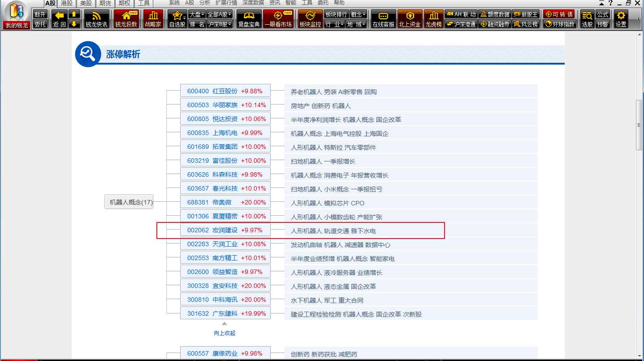Open 环球指数 toolbar item
Image resolution: width=644 pixels, height=361 pixels.
pos(559,24)
